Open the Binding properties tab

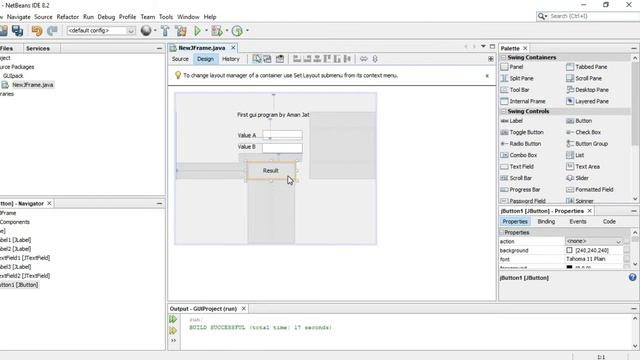[546, 221]
